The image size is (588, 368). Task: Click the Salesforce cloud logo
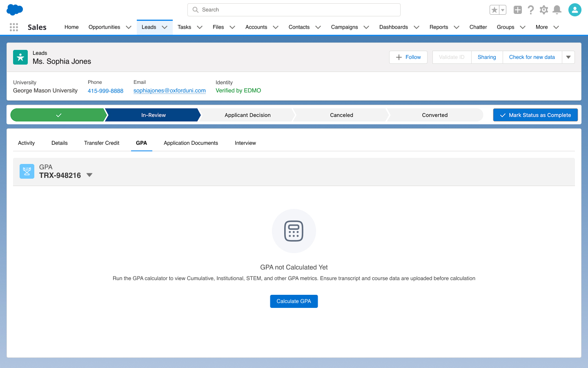15,9
